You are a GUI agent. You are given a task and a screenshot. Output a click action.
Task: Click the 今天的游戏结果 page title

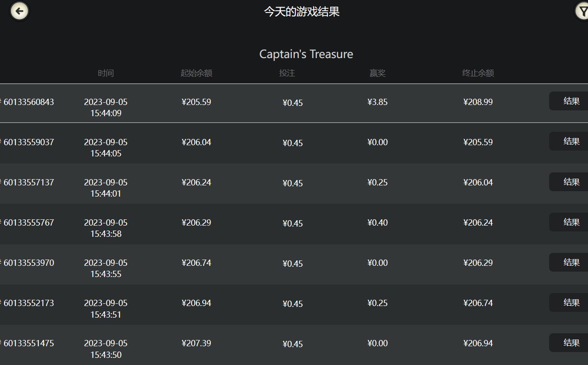[302, 12]
